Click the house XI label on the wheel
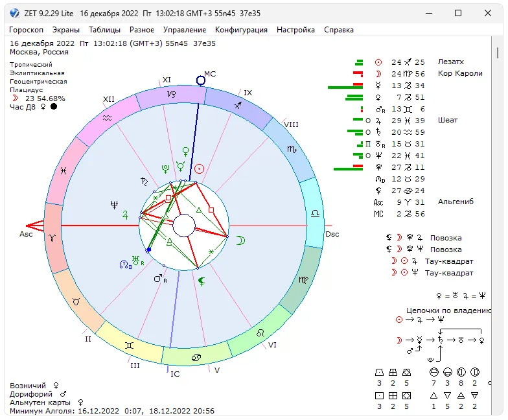This screenshot has height=420, width=508. 167,80
